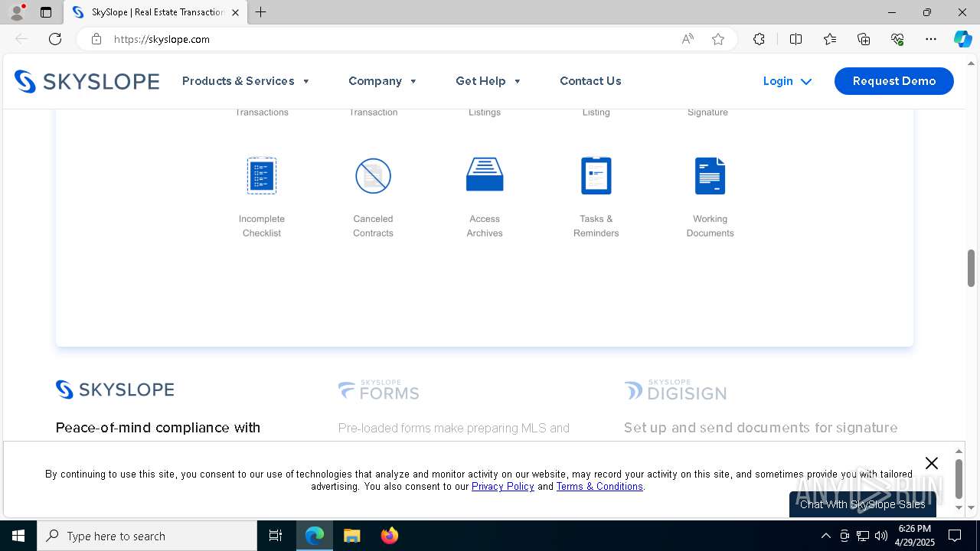Open the Collections icon
Screen dimensions: 980x551
(x=864, y=39)
